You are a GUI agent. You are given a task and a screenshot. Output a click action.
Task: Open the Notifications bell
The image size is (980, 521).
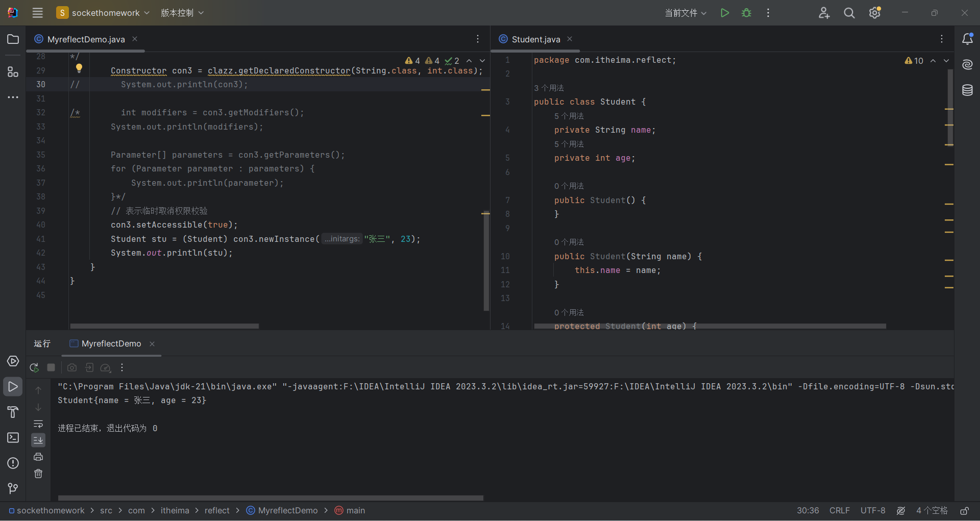click(x=967, y=39)
